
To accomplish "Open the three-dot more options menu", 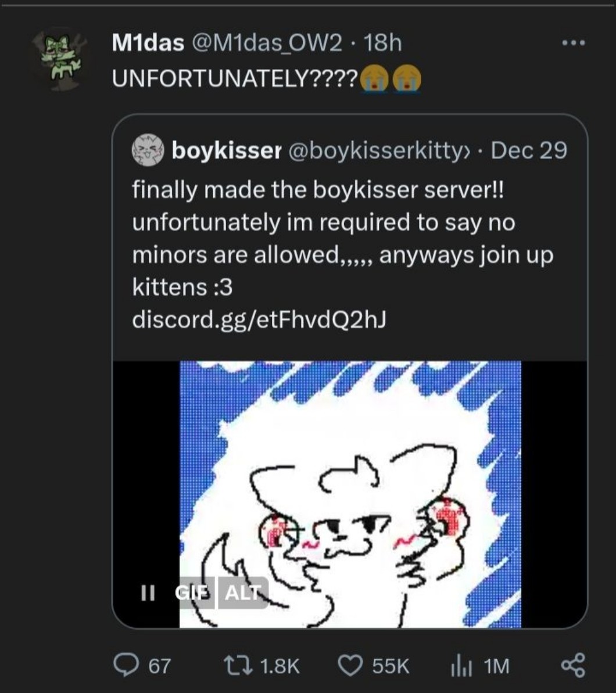I will [x=574, y=42].
